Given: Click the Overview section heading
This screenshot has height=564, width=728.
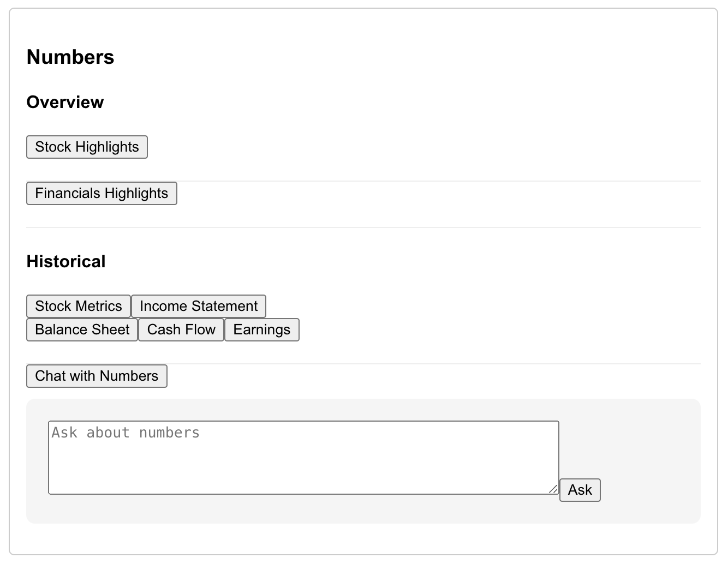Looking at the screenshot, I should click(x=65, y=102).
